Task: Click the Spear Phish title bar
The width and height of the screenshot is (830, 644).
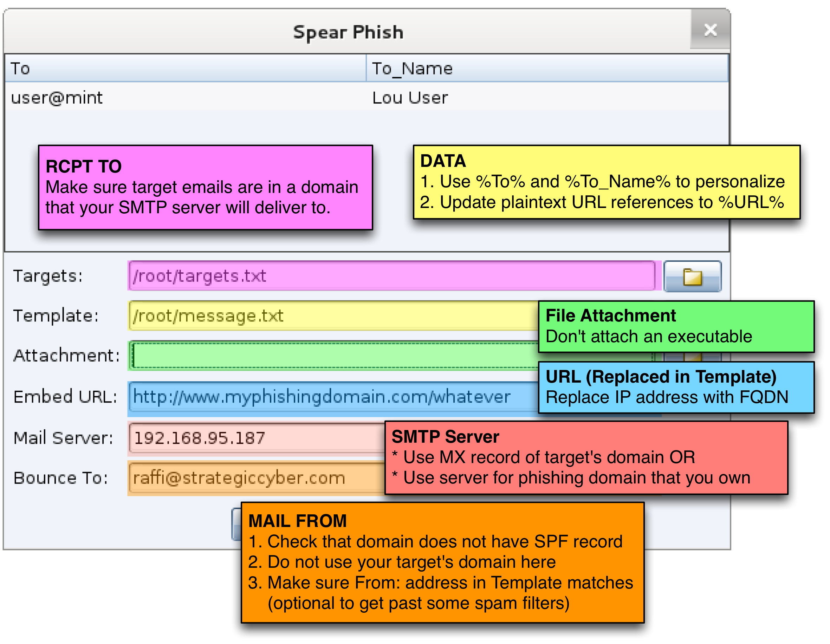Action: [x=347, y=32]
